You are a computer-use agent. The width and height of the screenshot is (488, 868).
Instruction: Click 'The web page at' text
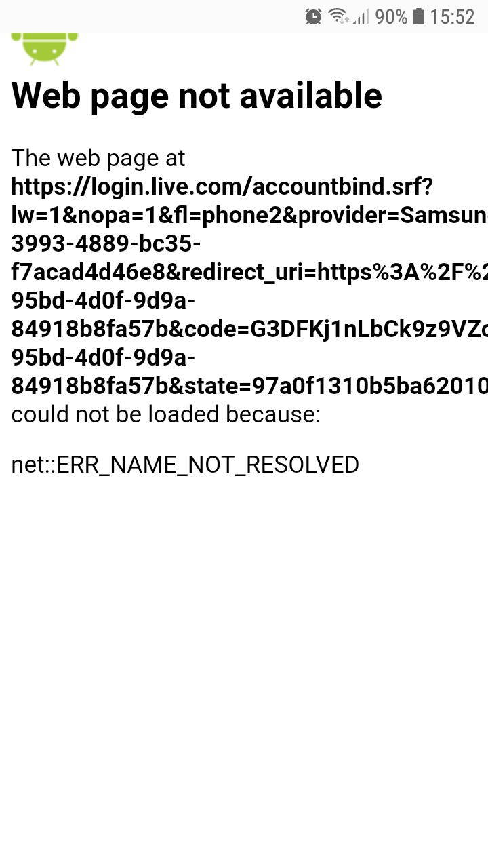point(98,158)
